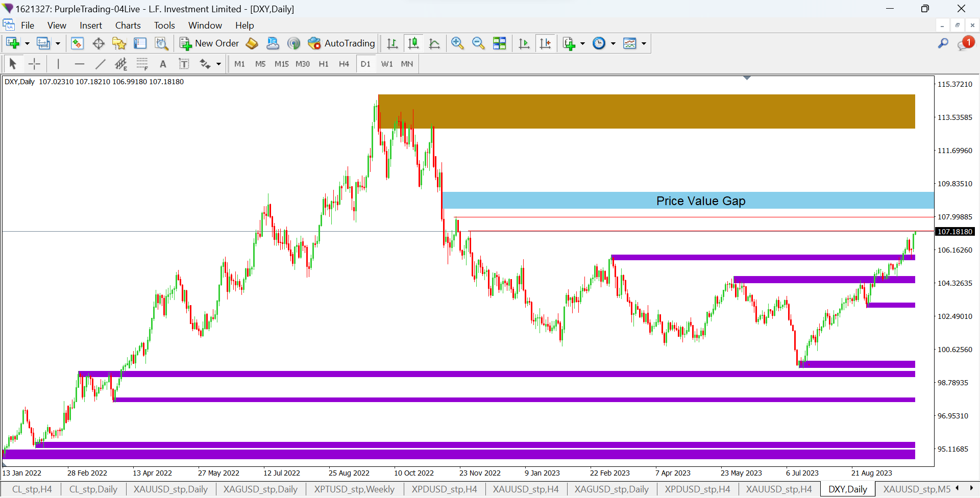Open the notifications chat bubble icon
The image size is (980, 498).
pyautogui.click(x=965, y=44)
